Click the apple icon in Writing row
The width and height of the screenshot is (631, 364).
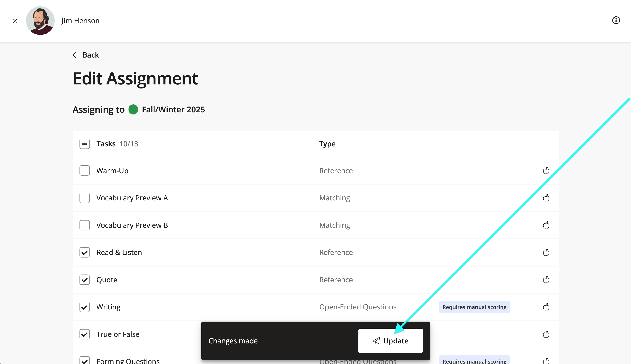[546, 307]
